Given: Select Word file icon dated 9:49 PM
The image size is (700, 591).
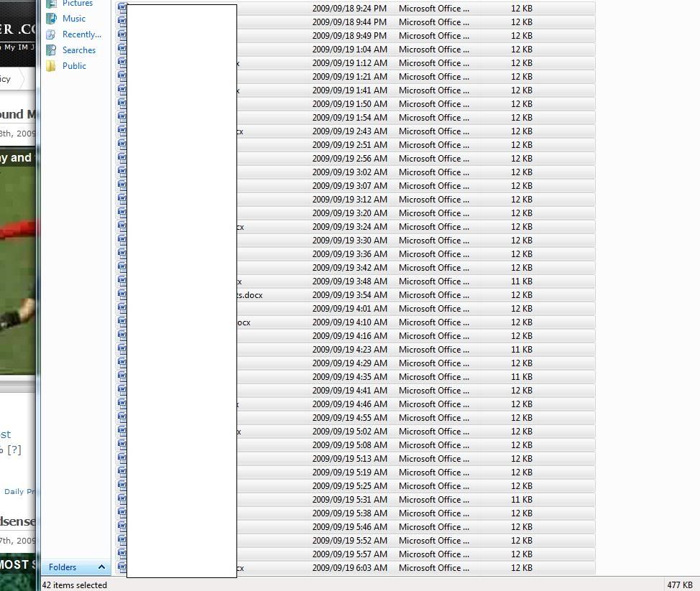Looking at the screenshot, I should click(121, 34).
